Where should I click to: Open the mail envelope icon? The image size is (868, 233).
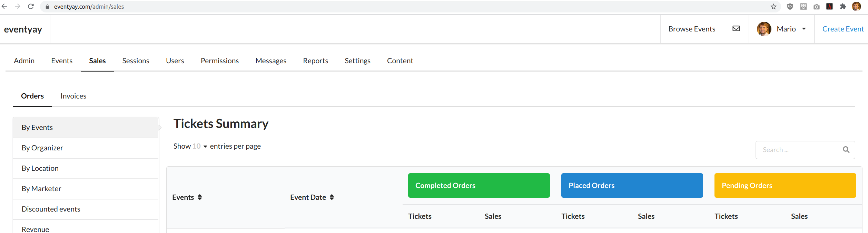pos(736,29)
